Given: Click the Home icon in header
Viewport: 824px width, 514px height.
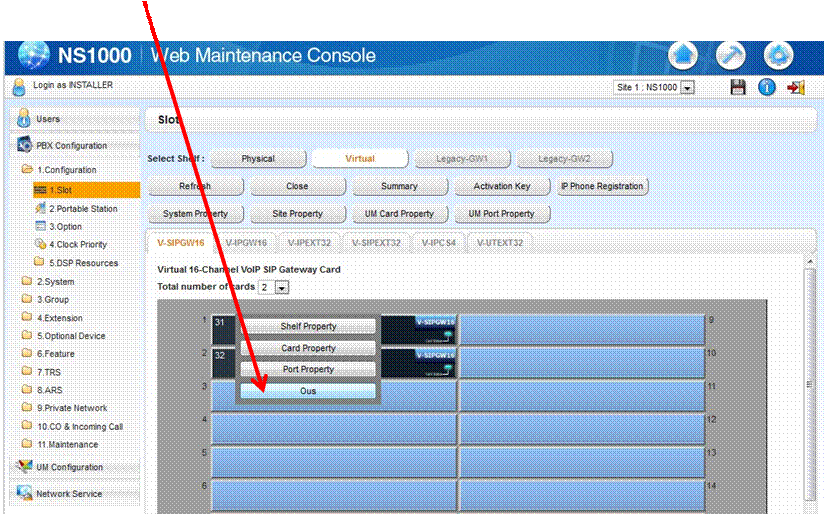Looking at the screenshot, I should click(x=683, y=55).
